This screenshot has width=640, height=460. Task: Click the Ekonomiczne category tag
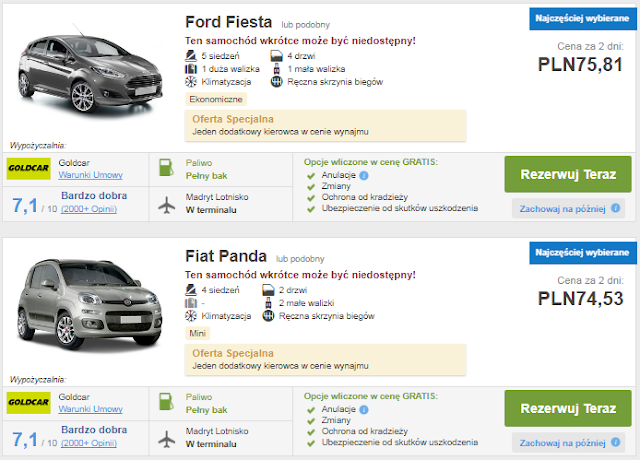[x=216, y=99]
